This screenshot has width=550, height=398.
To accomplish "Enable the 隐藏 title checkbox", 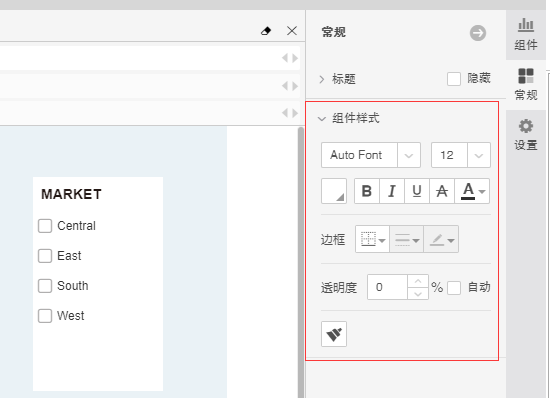I will 454,79.
